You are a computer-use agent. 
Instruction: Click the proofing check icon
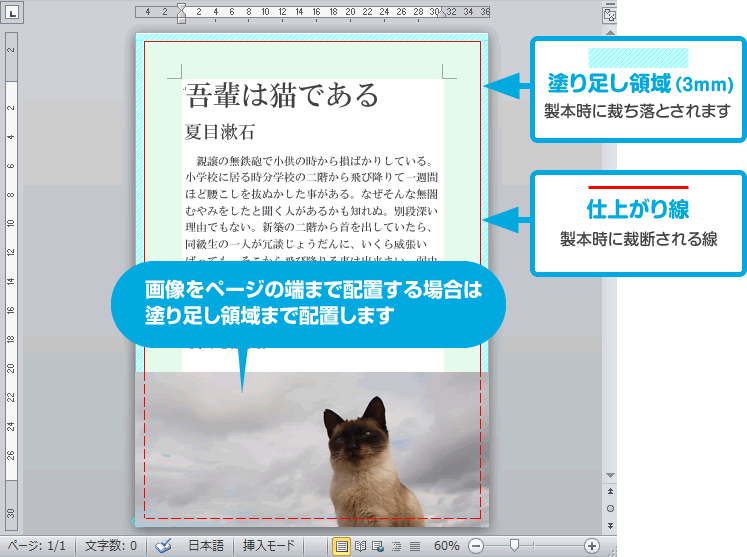point(163,546)
